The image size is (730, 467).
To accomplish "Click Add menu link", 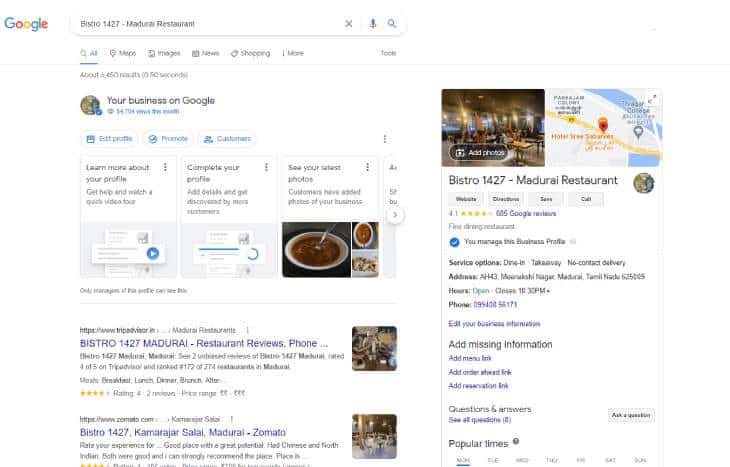I will pyautogui.click(x=470, y=358).
